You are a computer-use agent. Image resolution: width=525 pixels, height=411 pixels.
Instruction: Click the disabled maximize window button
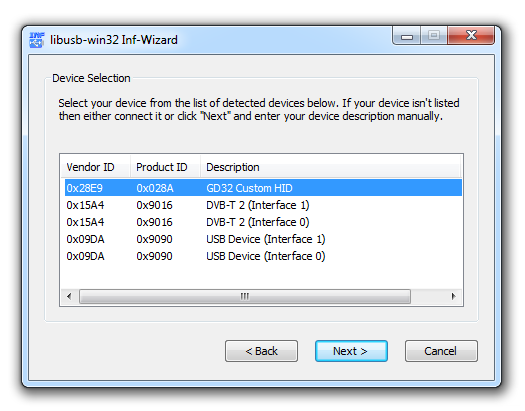434,35
